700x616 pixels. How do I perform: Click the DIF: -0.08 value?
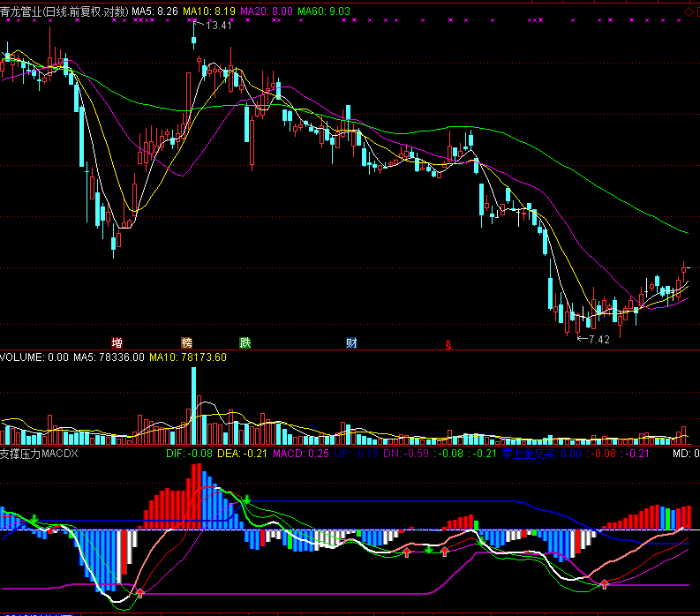click(189, 454)
